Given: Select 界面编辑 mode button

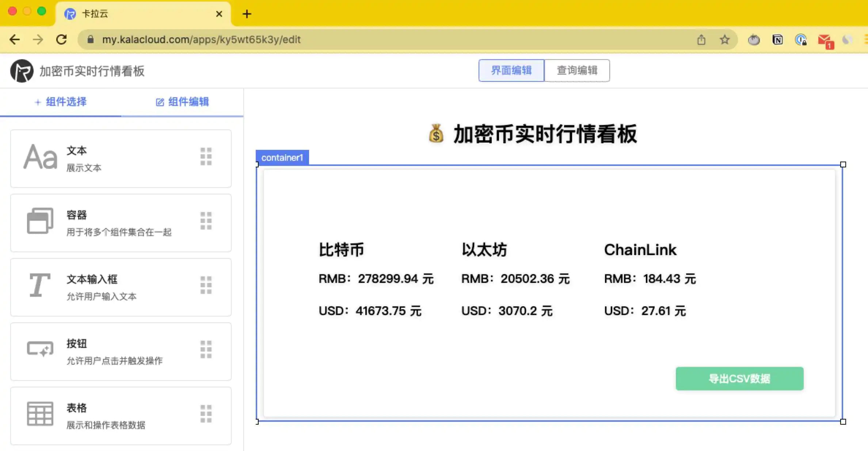Looking at the screenshot, I should (x=511, y=70).
